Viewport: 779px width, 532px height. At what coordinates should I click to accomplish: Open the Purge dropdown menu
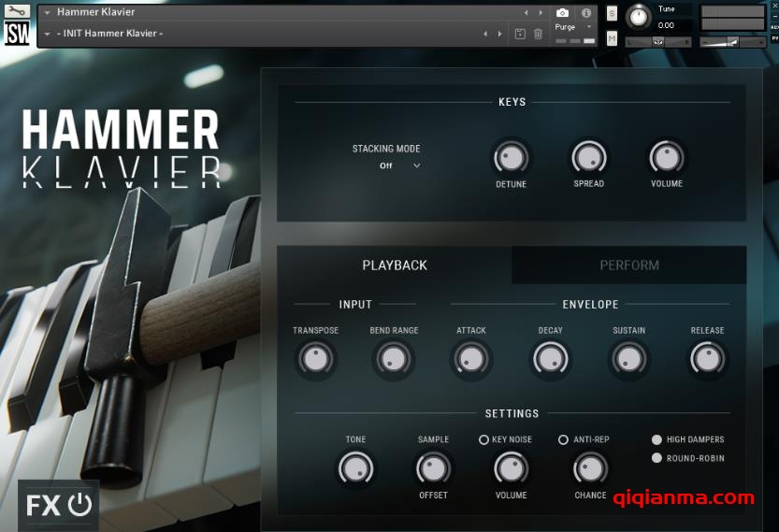point(574,27)
